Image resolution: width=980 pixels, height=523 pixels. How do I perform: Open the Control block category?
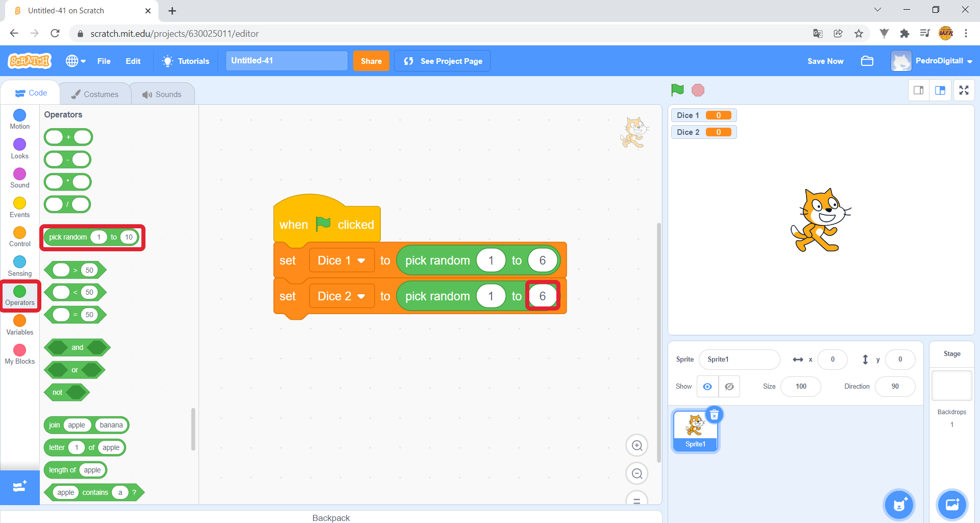pyautogui.click(x=20, y=237)
